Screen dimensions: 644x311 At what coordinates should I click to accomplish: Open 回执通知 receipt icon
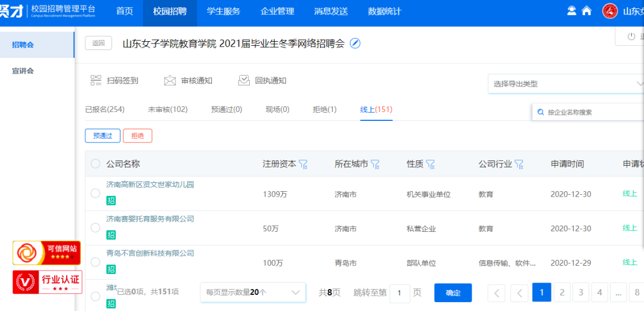tap(244, 80)
